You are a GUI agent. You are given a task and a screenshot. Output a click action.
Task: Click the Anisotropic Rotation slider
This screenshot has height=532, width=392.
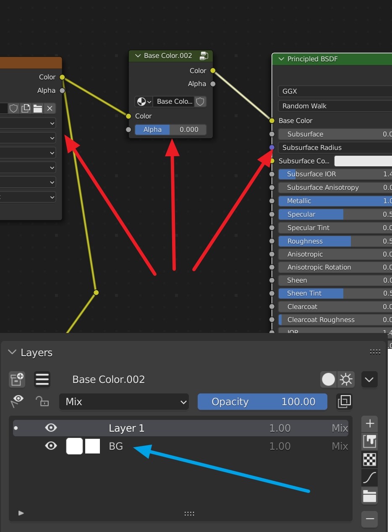(x=335, y=267)
